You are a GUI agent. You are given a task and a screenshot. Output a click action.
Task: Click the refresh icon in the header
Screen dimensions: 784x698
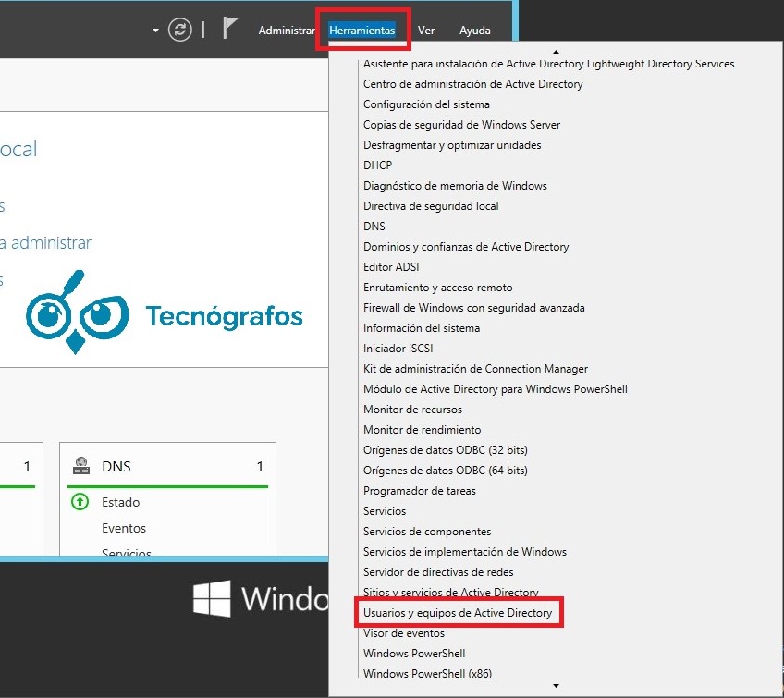(180, 30)
